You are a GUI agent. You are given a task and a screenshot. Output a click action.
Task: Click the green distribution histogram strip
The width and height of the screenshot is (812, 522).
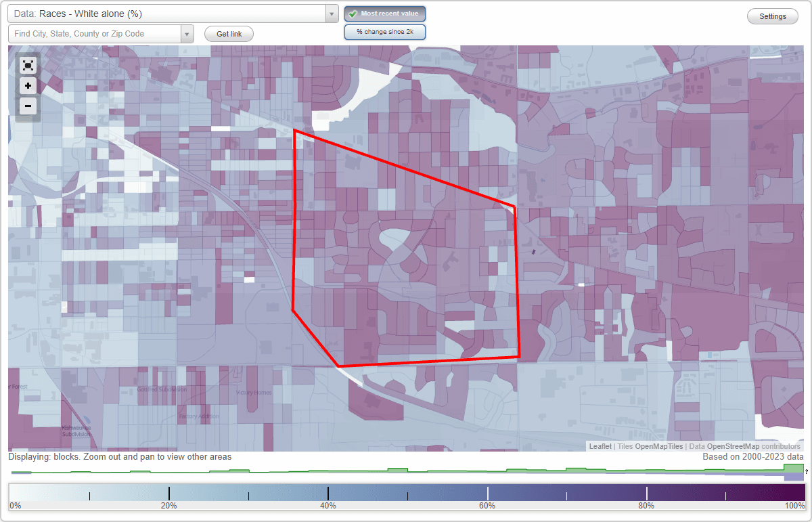click(406, 472)
